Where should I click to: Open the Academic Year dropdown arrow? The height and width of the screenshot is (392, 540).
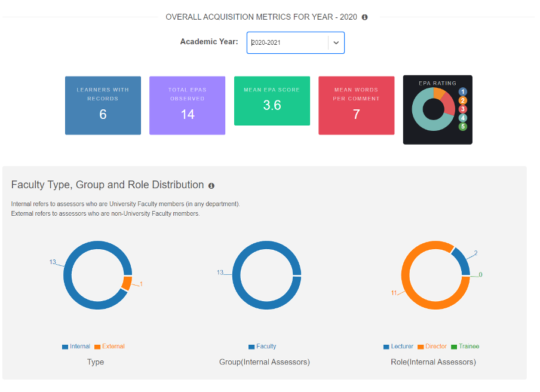(336, 43)
